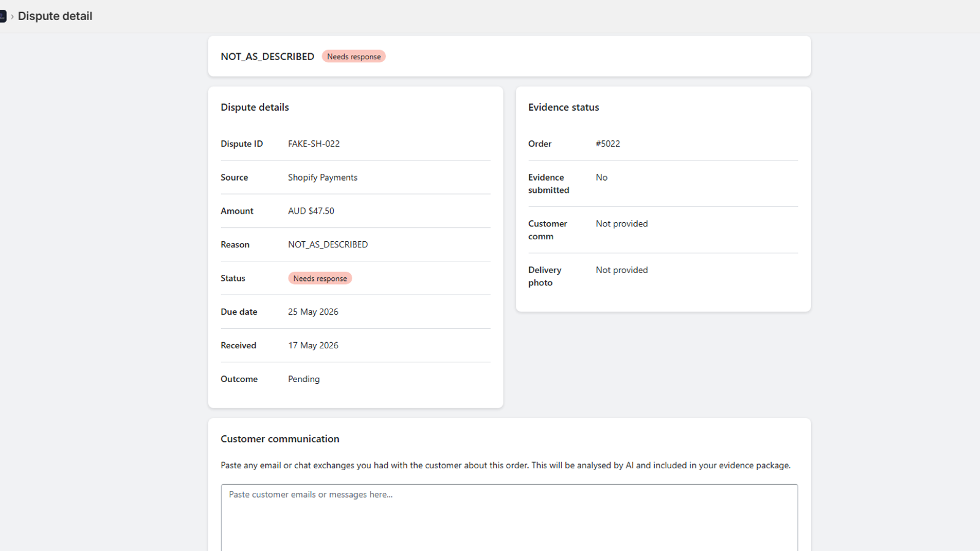This screenshot has width=980, height=551.
Task: Click the 'Source' field label
Action: click(x=235, y=178)
